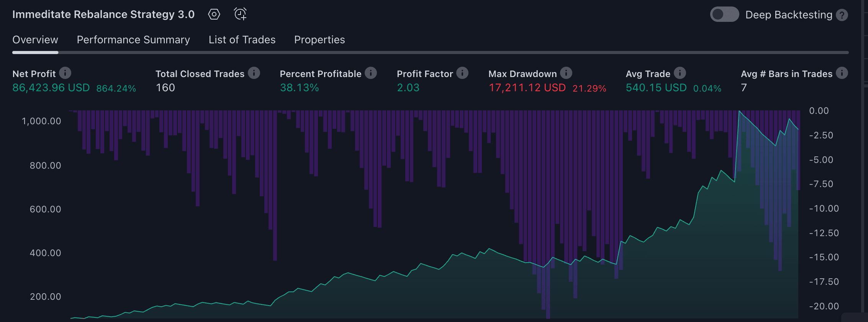The height and width of the screenshot is (322, 868).
Task: Click the 864.24% net profit percentage
Action: tap(116, 89)
